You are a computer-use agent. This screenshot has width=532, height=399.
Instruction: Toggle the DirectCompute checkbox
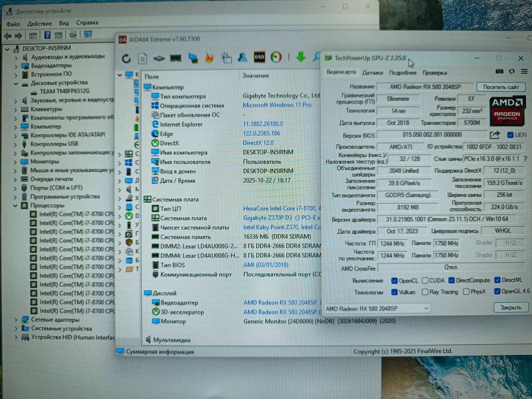click(x=451, y=280)
